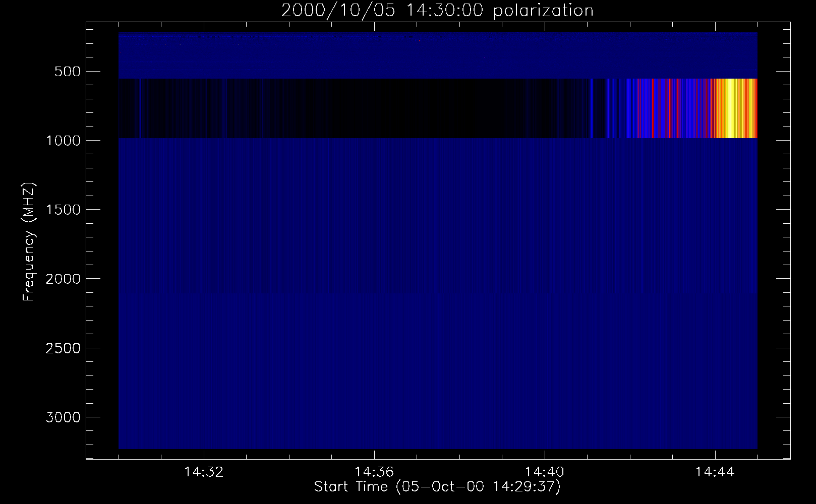Select the 3000 frequency tick label

pyautogui.click(x=63, y=417)
